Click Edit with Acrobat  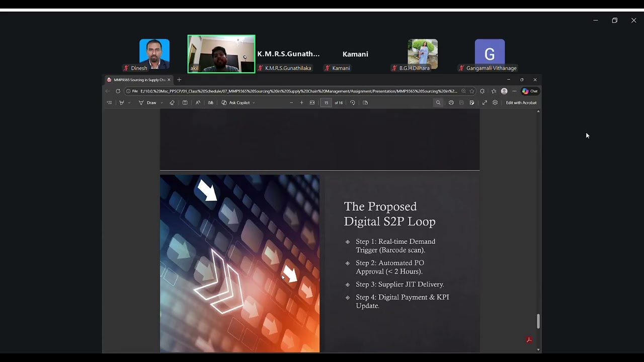(521, 103)
